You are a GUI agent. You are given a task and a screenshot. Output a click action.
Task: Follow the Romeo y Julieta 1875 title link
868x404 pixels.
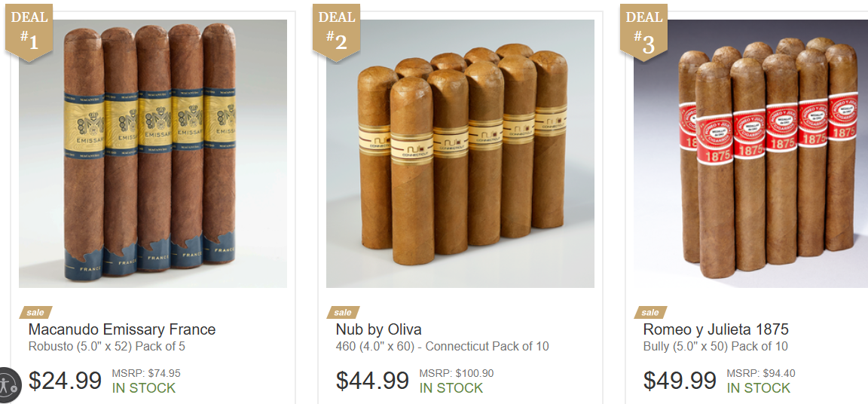[x=716, y=330]
